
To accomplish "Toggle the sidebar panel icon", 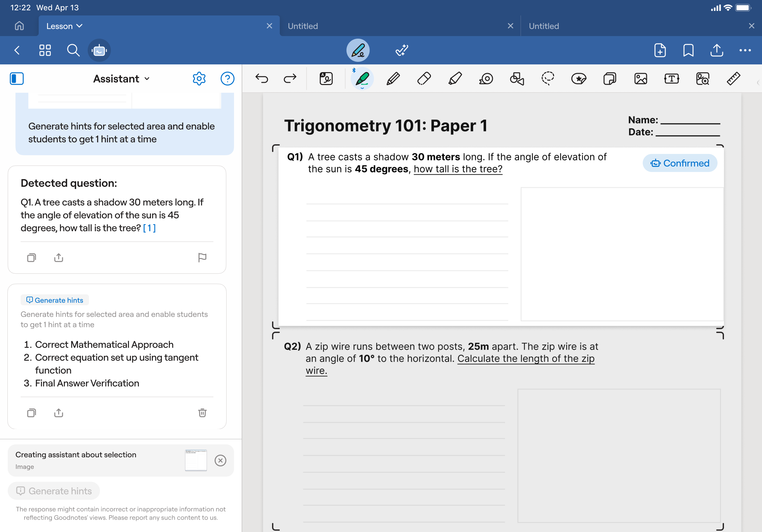I will point(16,79).
